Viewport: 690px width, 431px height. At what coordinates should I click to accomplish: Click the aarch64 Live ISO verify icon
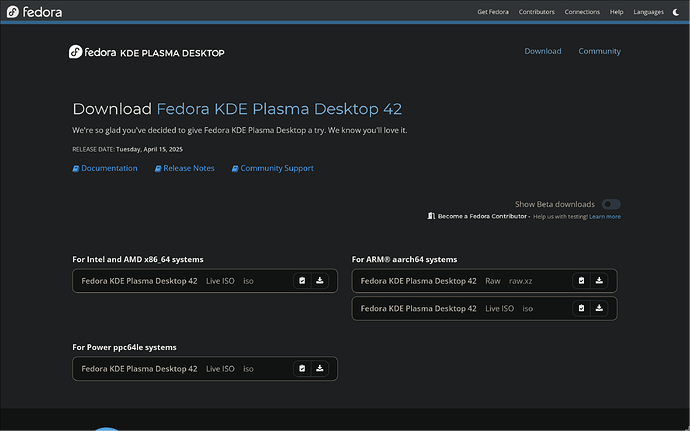pyautogui.click(x=581, y=309)
